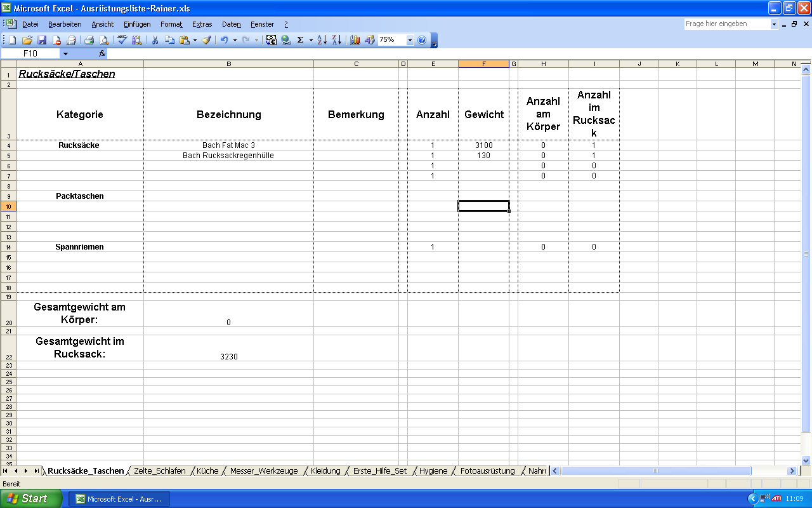Open the Format menu
The height and width of the screenshot is (508, 812).
pyautogui.click(x=171, y=24)
